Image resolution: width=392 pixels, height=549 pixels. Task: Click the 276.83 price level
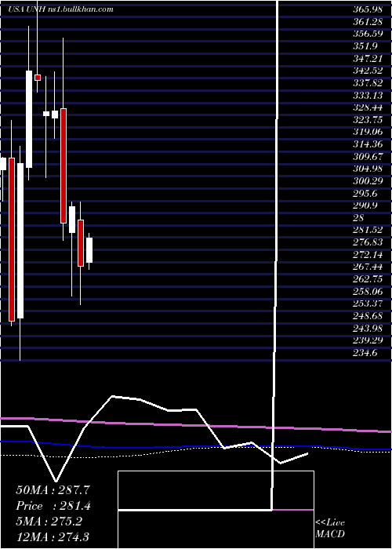coord(368,242)
